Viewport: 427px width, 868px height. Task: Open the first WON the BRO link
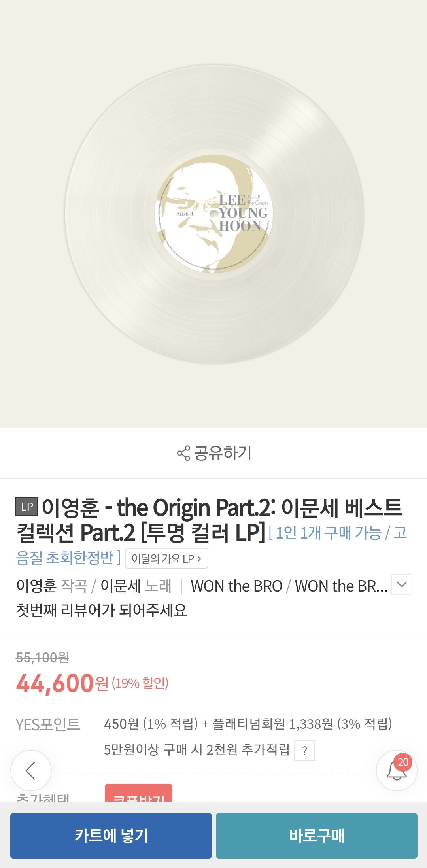point(236,586)
